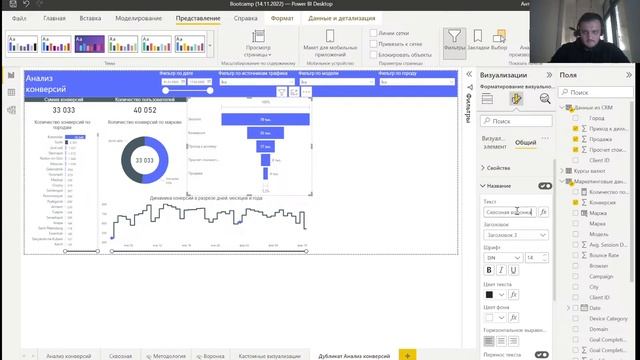Select the purple dark theme thumbnail
The image size is (640, 360).
pyautogui.click(x=89, y=44)
